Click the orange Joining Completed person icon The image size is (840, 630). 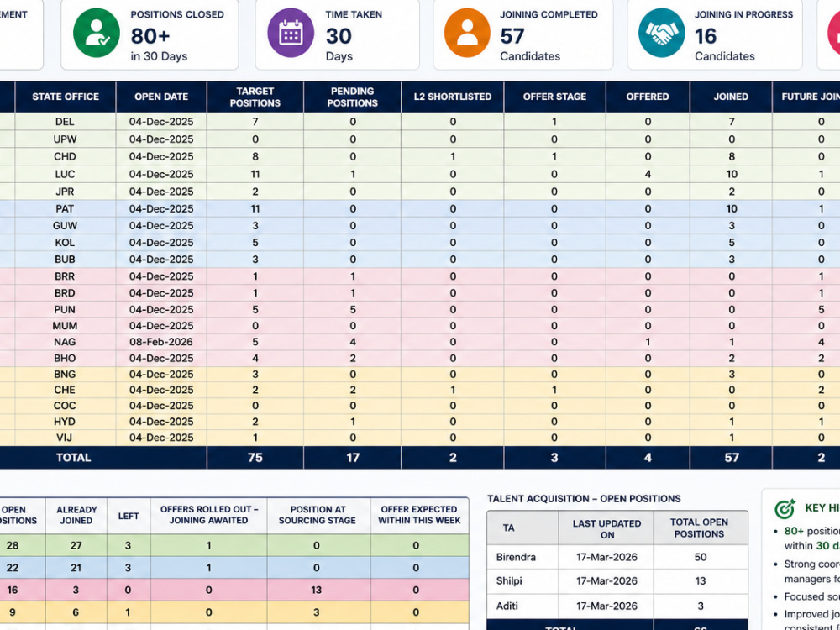[x=467, y=34]
